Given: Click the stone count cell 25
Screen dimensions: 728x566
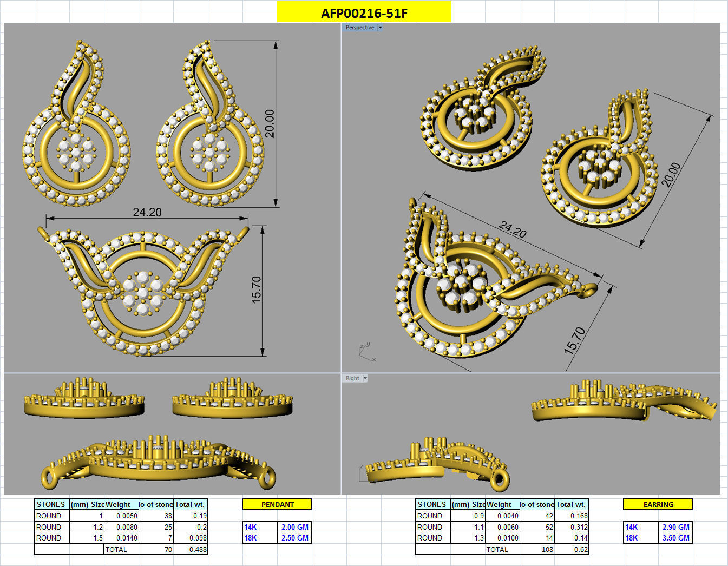Looking at the screenshot, I should coord(156,527).
